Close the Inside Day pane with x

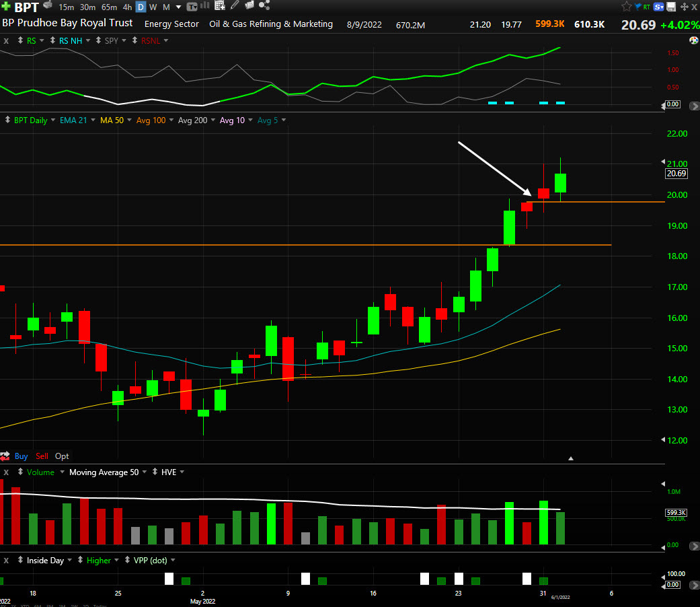click(6, 560)
